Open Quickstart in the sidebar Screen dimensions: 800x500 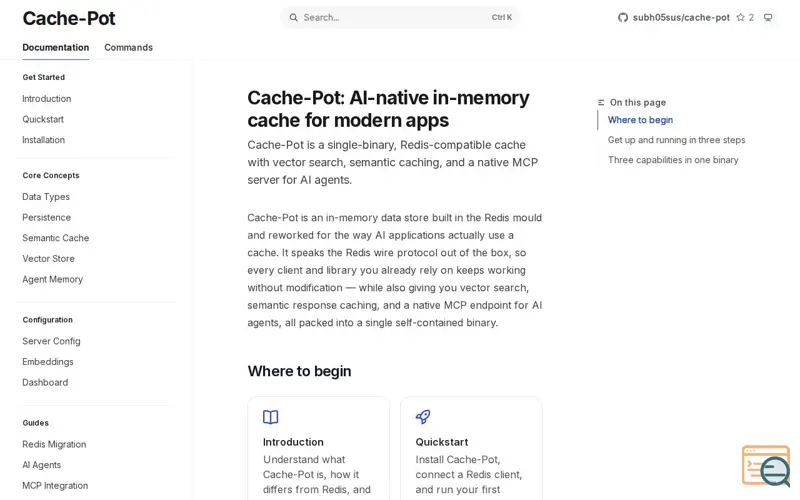[x=43, y=119]
